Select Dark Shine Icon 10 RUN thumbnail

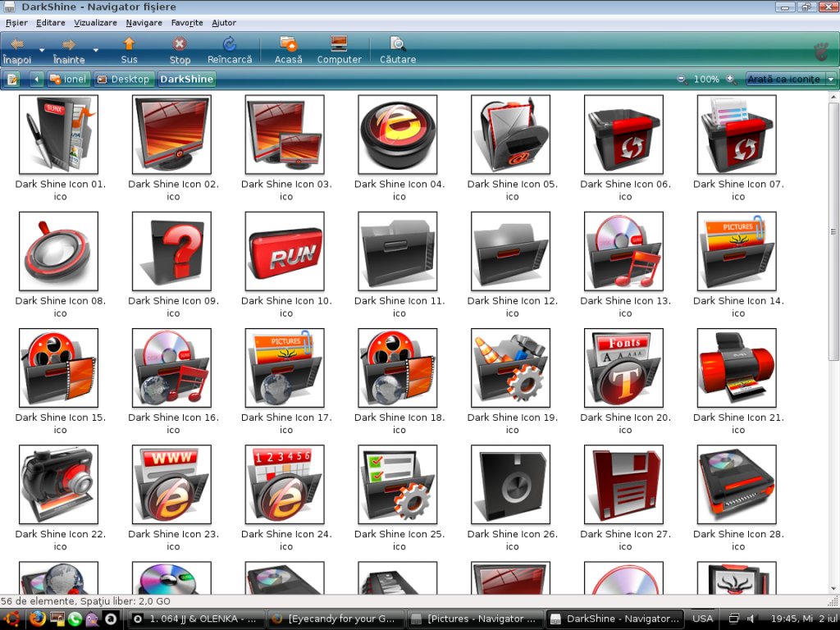point(285,251)
